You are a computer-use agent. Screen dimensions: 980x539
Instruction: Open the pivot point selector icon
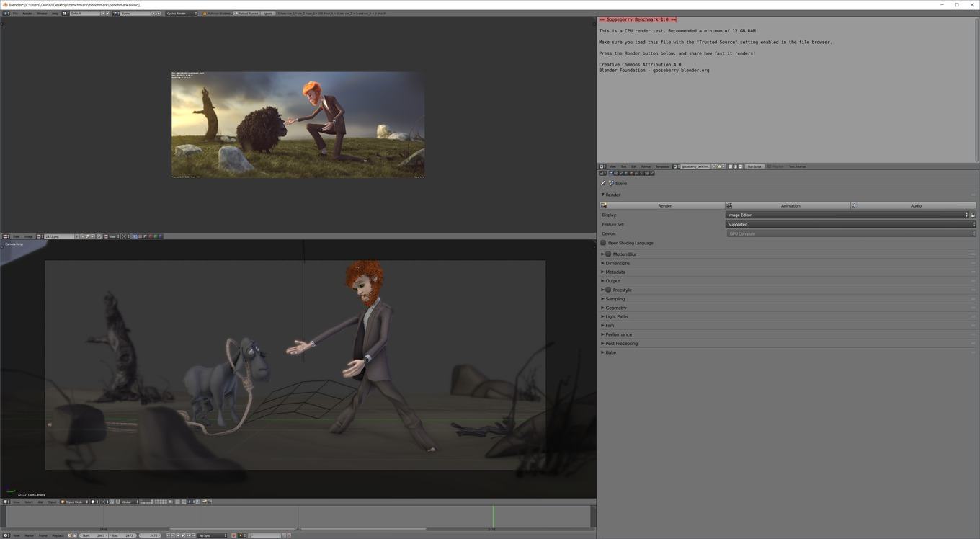[104, 502]
